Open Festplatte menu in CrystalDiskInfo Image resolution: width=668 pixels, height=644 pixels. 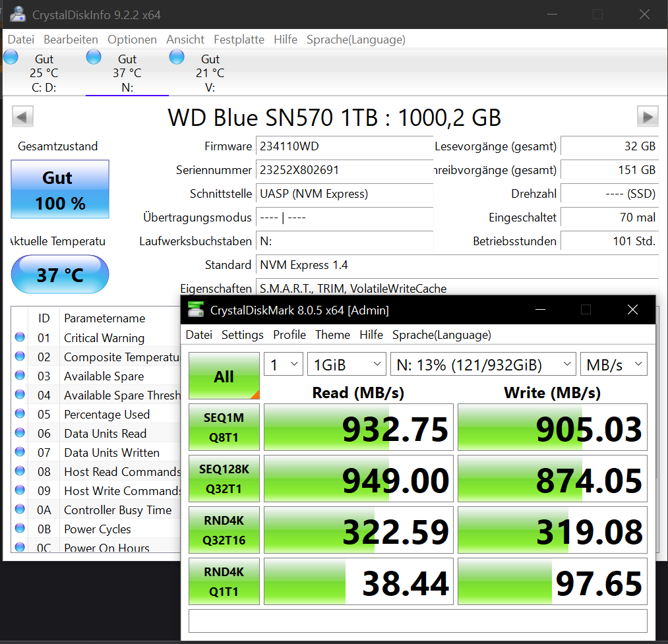[x=239, y=40]
